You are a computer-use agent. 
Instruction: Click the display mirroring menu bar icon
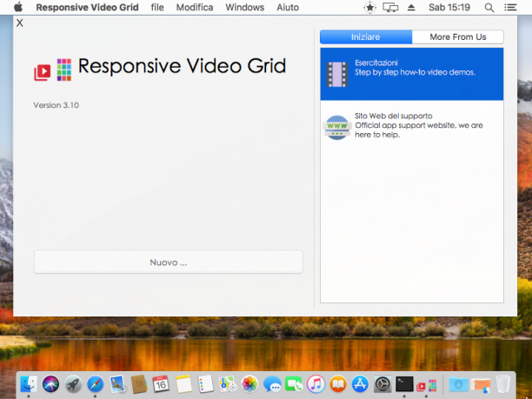[390, 7]
